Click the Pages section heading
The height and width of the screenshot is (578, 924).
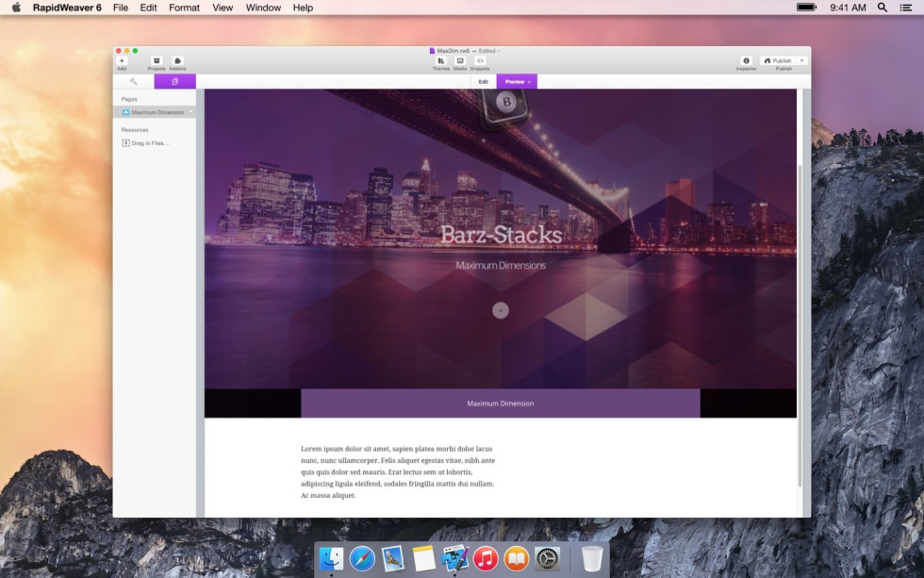pos(129,99)
